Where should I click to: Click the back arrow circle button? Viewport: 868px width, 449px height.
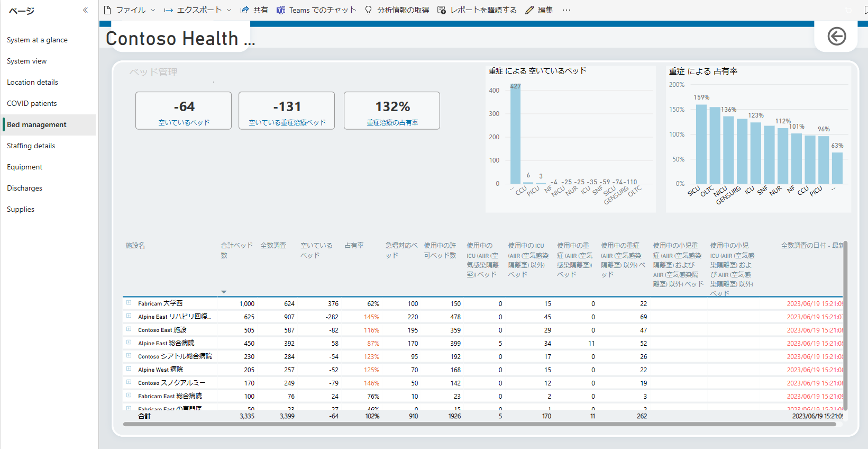pyautogui.click(x=837, y=37)
